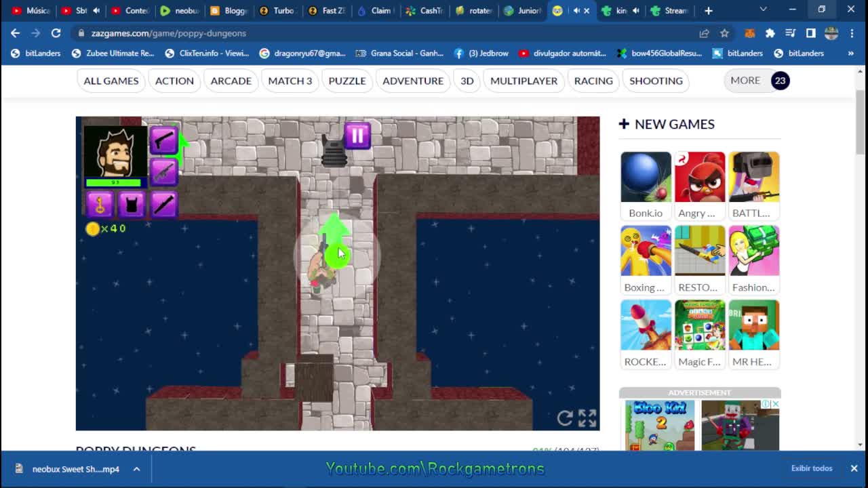Open the RACING category

[x=593, y=81]
